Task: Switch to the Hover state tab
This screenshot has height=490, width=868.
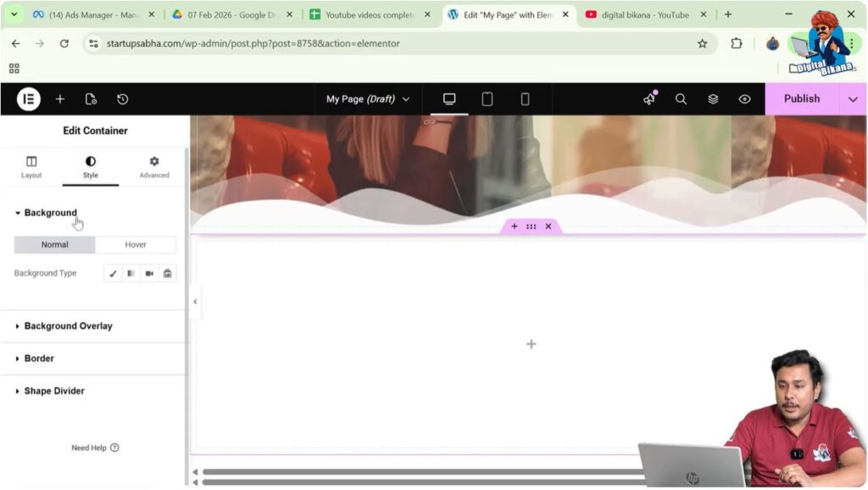Action: (136, 244)
